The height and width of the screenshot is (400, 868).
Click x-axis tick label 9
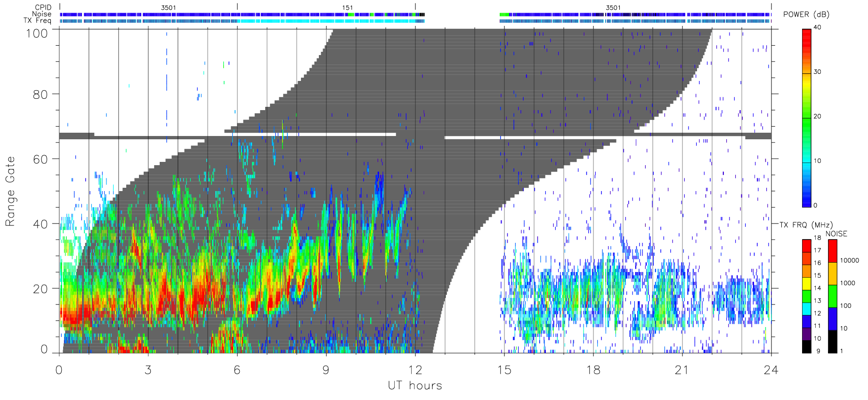[x=326, y=370]
